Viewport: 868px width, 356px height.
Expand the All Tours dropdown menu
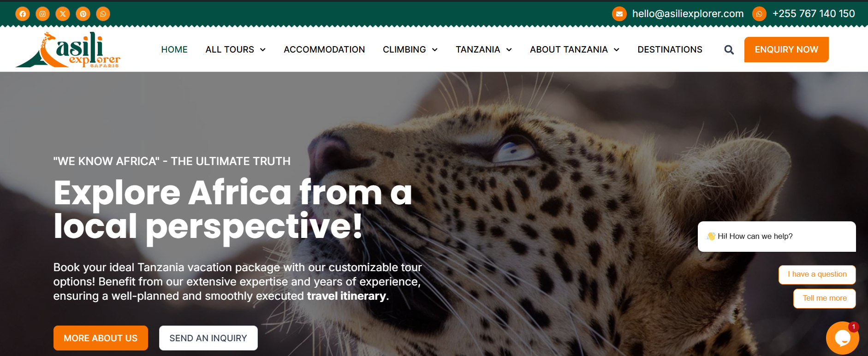(x=236, y=49)
